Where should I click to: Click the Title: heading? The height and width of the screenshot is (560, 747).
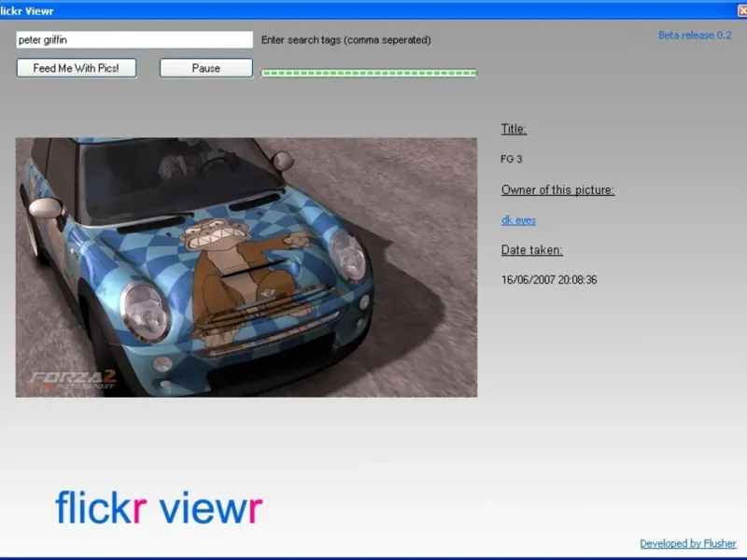pyautogui.click(x=514, y=129)
